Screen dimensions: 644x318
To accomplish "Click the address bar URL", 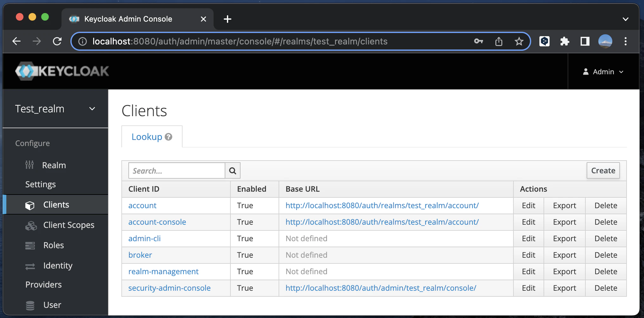I will coord(240,42).
